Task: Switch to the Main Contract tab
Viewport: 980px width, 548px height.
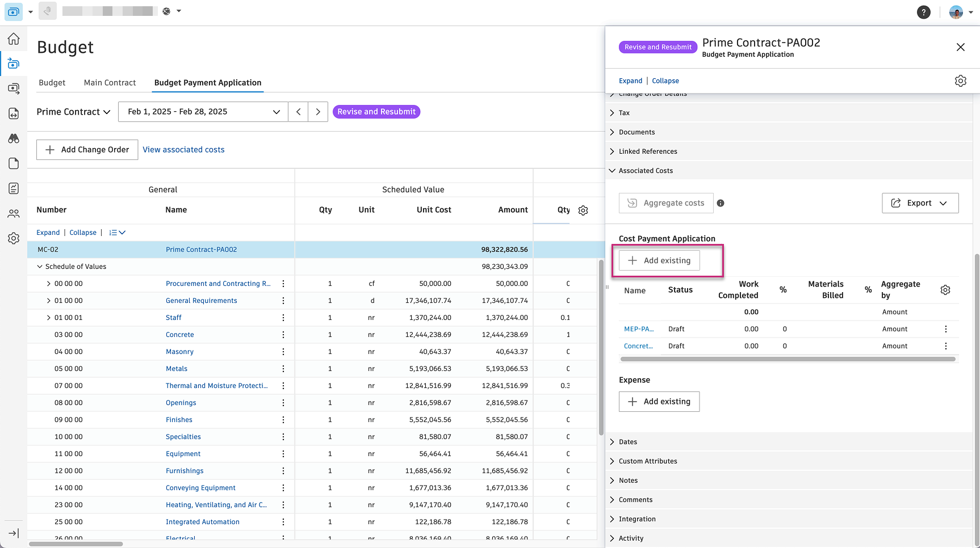Action: click(110, 83)
